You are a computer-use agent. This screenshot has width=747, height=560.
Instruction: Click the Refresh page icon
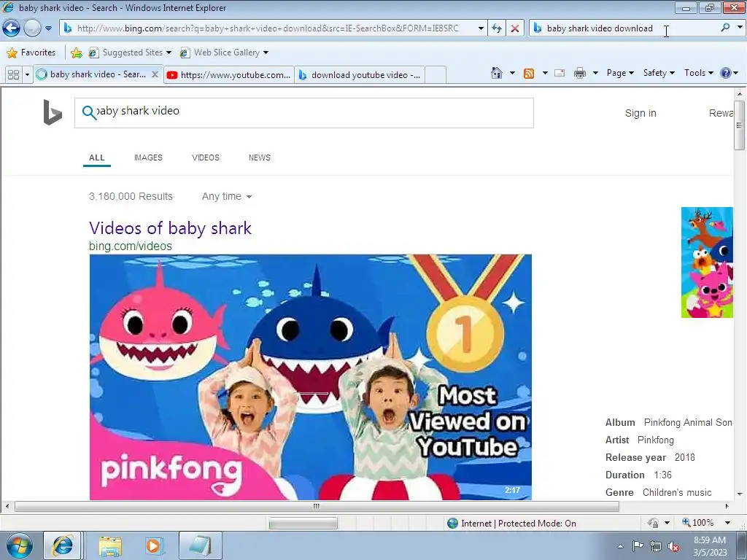click(497, 28)
